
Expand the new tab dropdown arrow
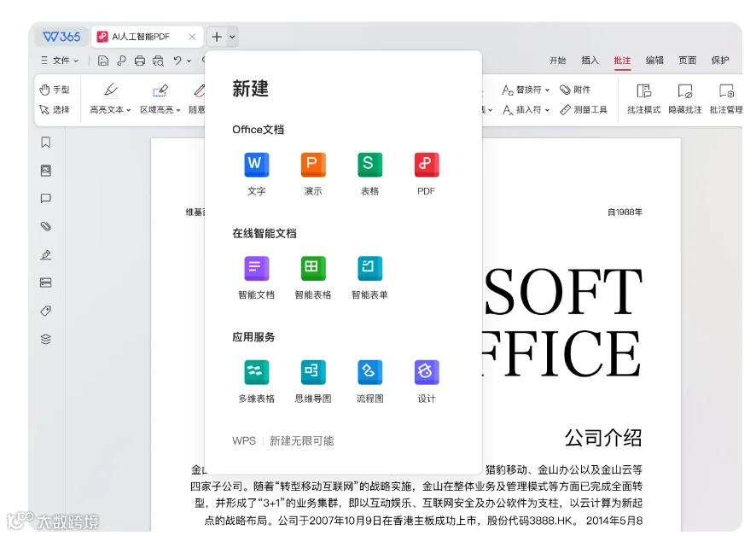[232, 37]
